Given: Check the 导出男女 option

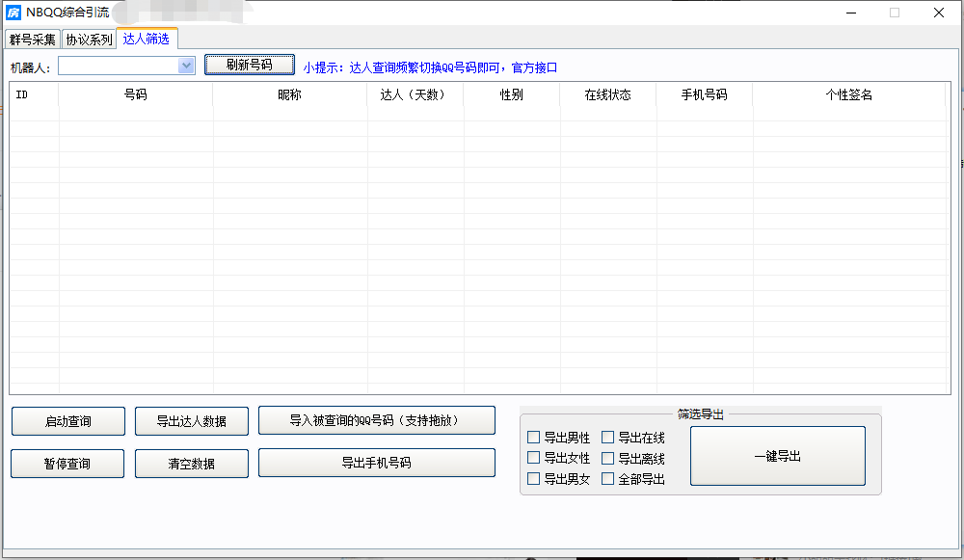Looking at the screenshot, I should [x=534, y=479].
